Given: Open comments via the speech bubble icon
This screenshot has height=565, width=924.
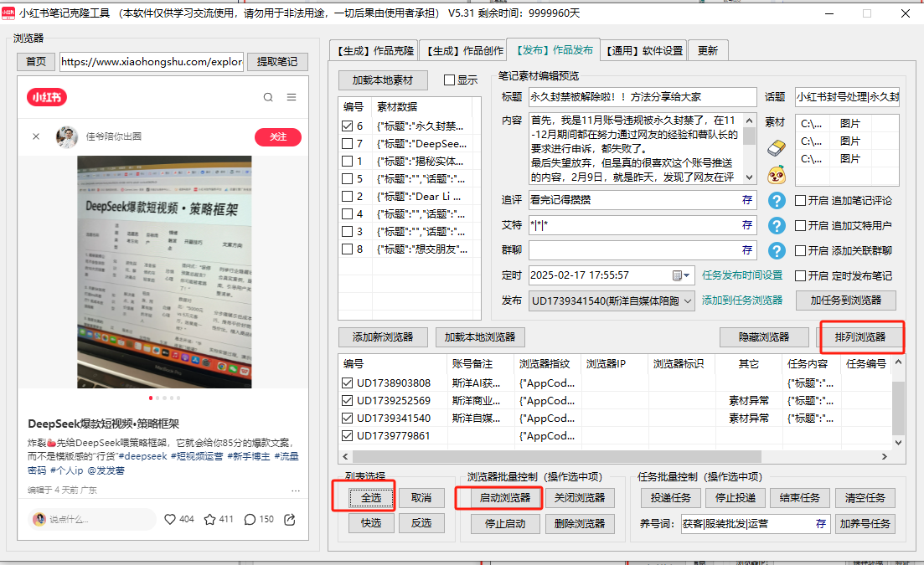Looking at the screenshot, I should (250, 519).
